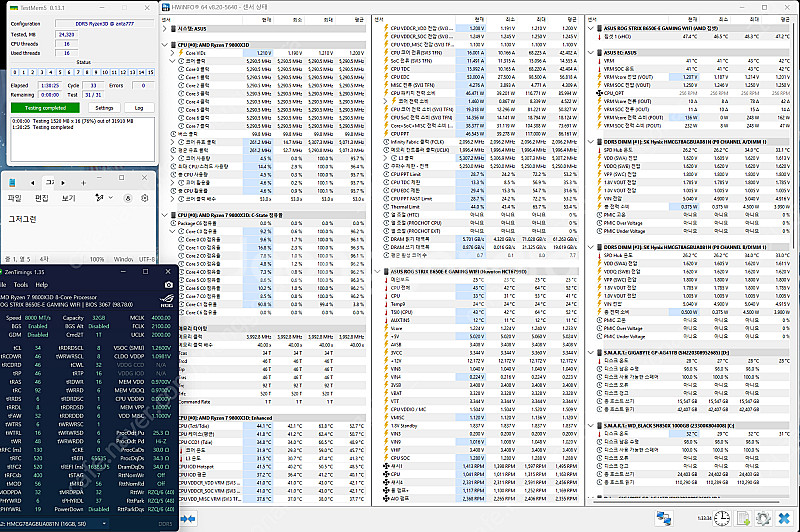Open Notepad 보기 menu
The image size is (800, 532).
click(68, 198)
